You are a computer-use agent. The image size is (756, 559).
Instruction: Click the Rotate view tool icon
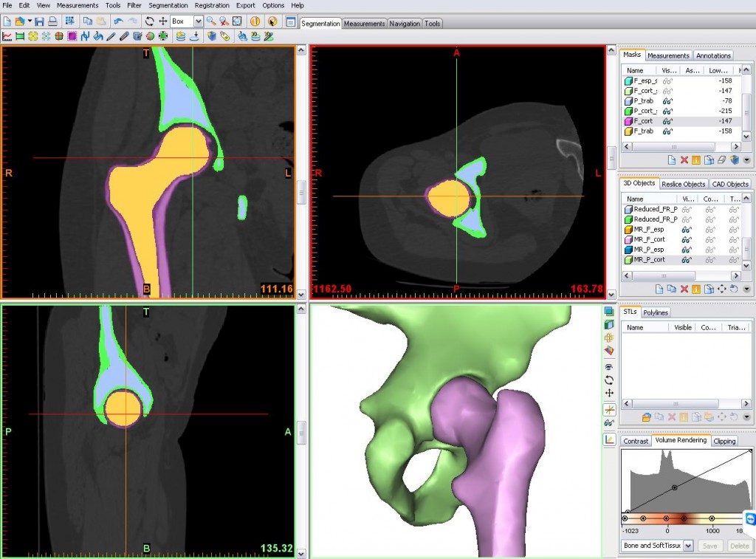coord(150,21)
